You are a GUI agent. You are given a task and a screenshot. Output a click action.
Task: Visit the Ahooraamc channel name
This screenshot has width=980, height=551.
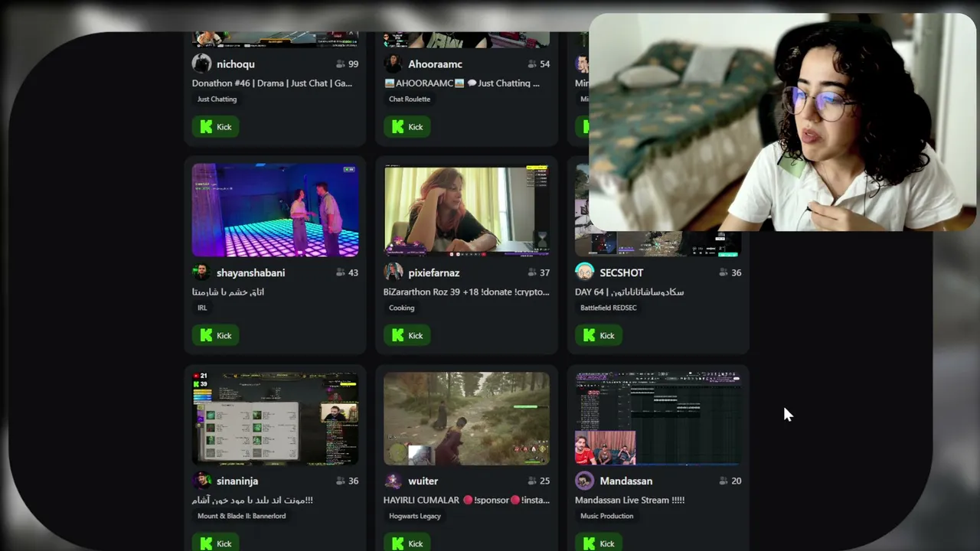435,64
